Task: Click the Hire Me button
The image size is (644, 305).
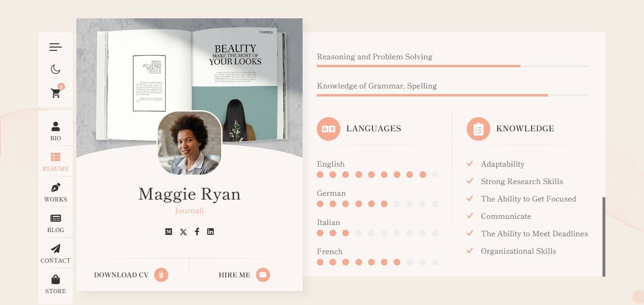Action: [x=244, y=275]
